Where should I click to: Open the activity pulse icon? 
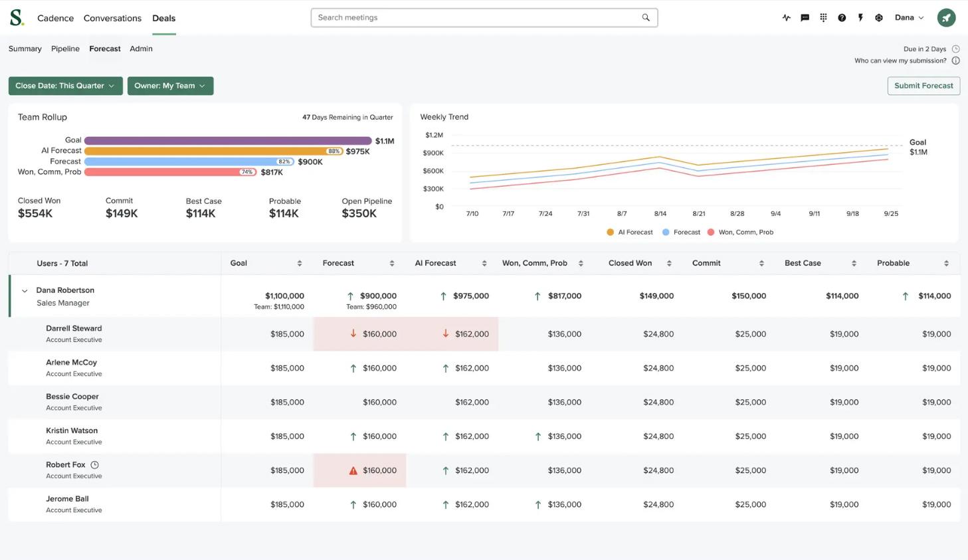pyautogui.click(x=787, y=18)
